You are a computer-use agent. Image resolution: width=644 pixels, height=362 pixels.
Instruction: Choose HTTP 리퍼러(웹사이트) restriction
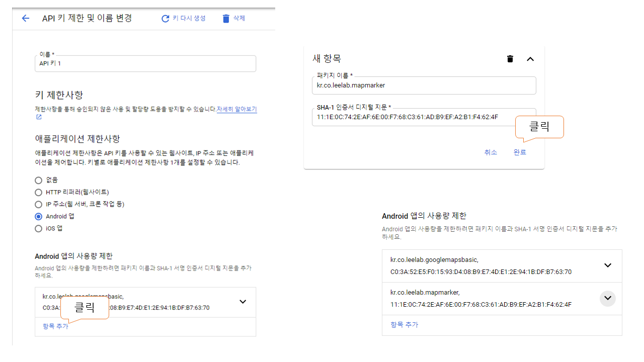point(39,192)
